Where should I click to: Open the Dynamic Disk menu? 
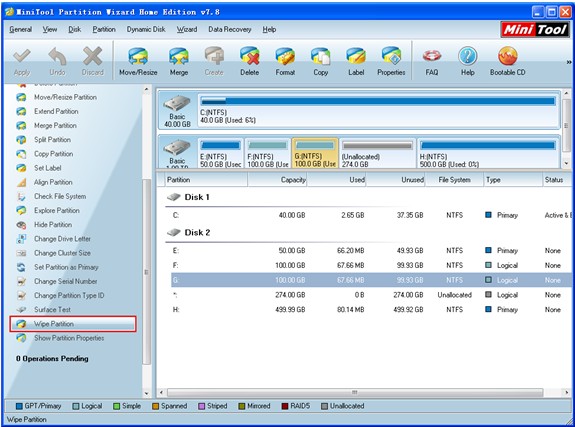point(146,29)
